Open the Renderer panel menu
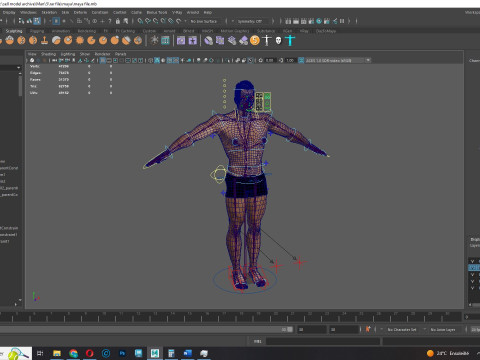The image size is (480, 360). [x=102, y=54]
